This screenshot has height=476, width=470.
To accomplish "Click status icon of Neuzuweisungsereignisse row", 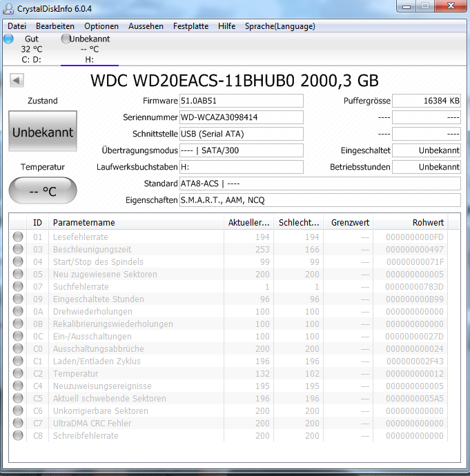I will tap(18, 386).
